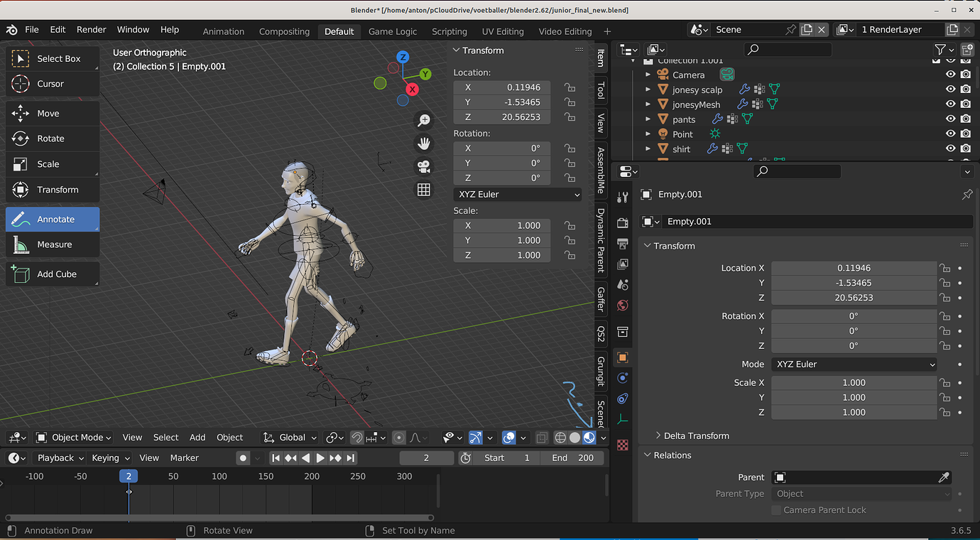Lock Location X in the sidebar

[x=570, y=87]
